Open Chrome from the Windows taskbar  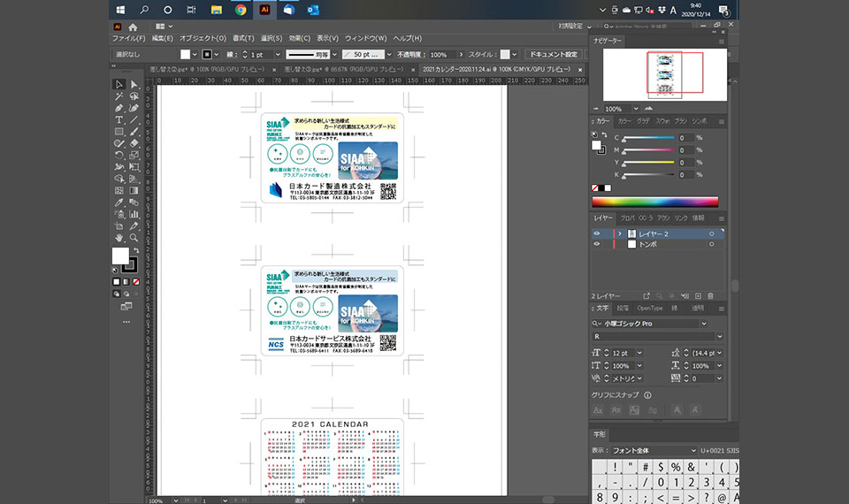pos(241,10)
